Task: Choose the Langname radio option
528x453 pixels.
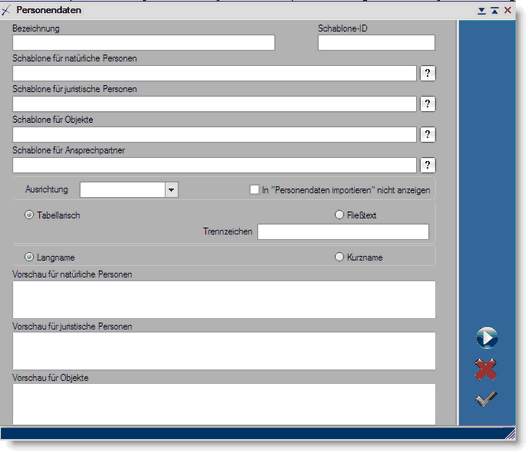Action: [x=29, y=257]
